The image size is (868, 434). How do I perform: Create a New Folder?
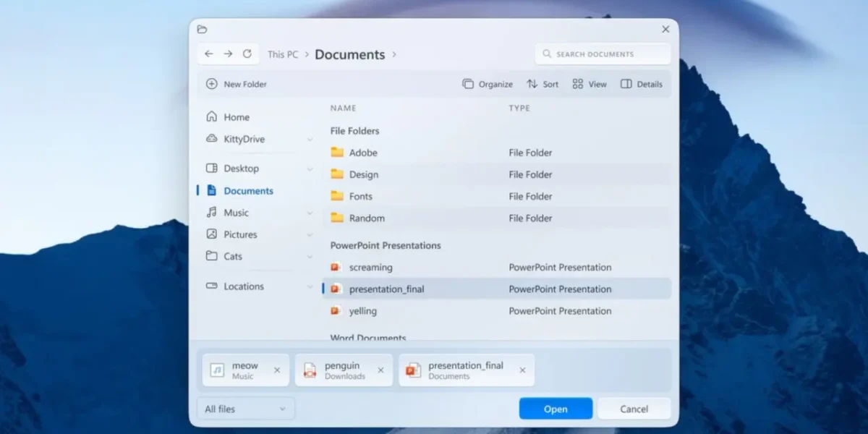tap(237, 84)
